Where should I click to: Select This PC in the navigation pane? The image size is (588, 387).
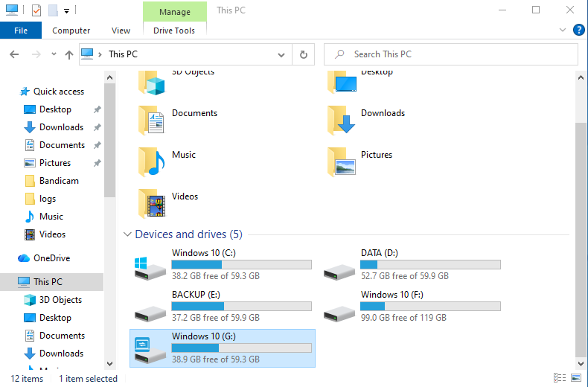point(52,281)
